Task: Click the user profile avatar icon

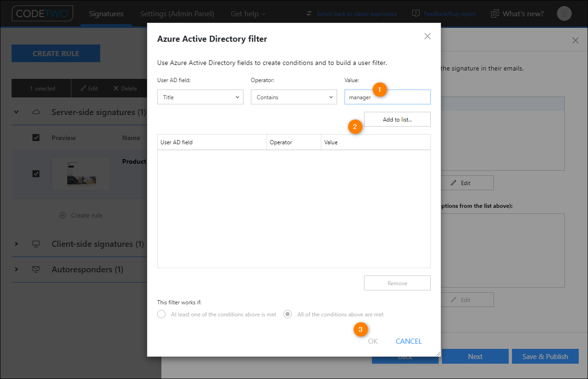Action: click(564, 14)
